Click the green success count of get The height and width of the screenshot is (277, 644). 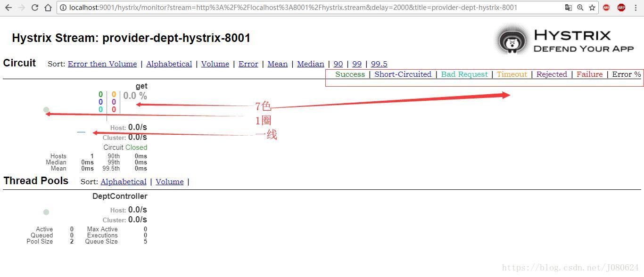[x=101, y=95]
